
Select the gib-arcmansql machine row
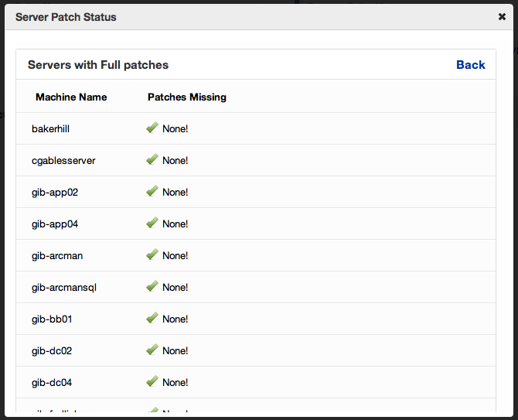tap(64, 288)
